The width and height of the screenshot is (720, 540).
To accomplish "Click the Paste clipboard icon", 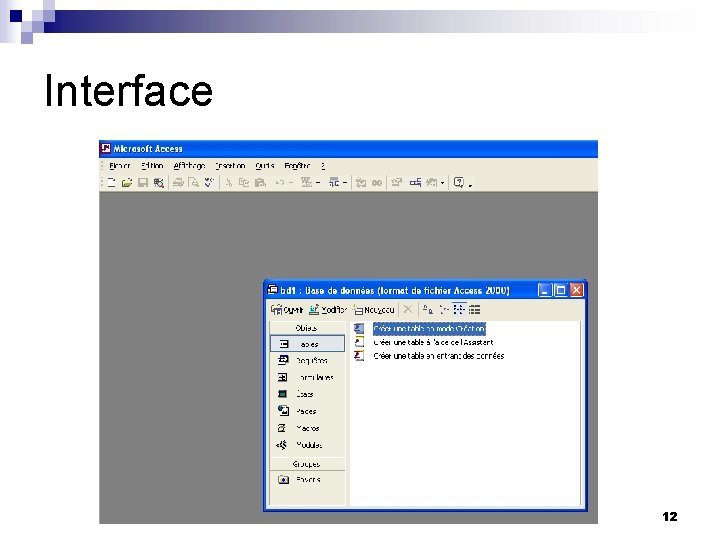I will click(x=260, y=183).
